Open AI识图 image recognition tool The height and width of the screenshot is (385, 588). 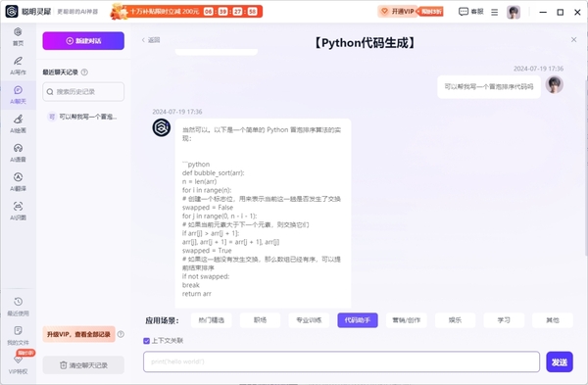18,211
